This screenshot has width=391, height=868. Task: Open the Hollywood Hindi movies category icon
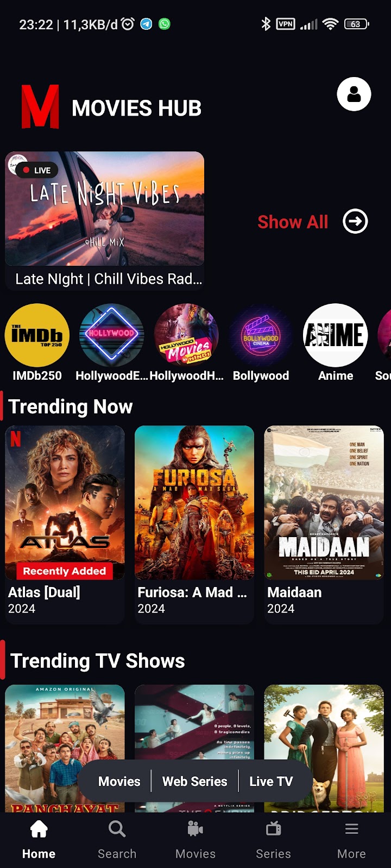(186, 335)
